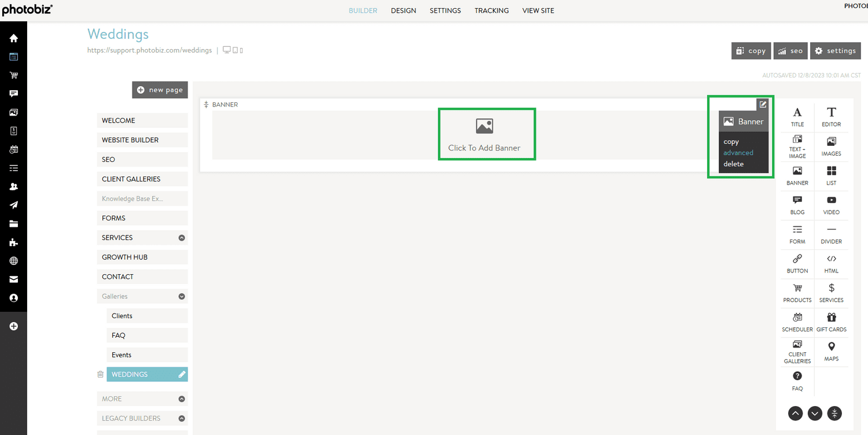The height and width of the screenshot is (435, 868).
Task: Open the seo button at top right
Action: click(790, 50)
